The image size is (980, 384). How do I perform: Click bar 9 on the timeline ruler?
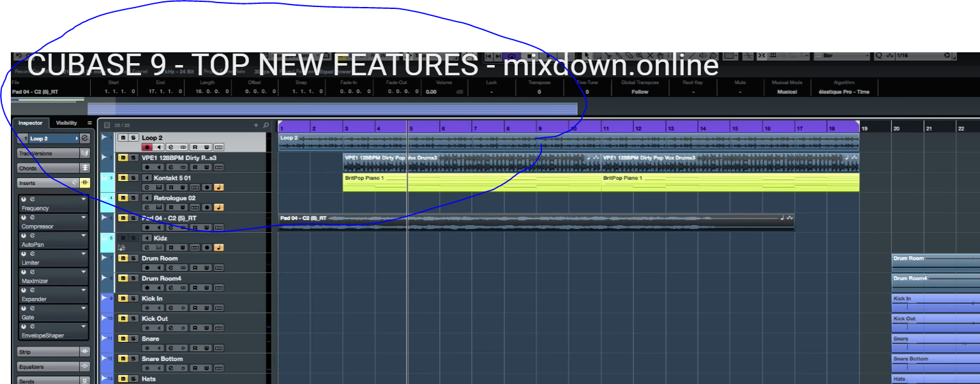tap(539, 128)
